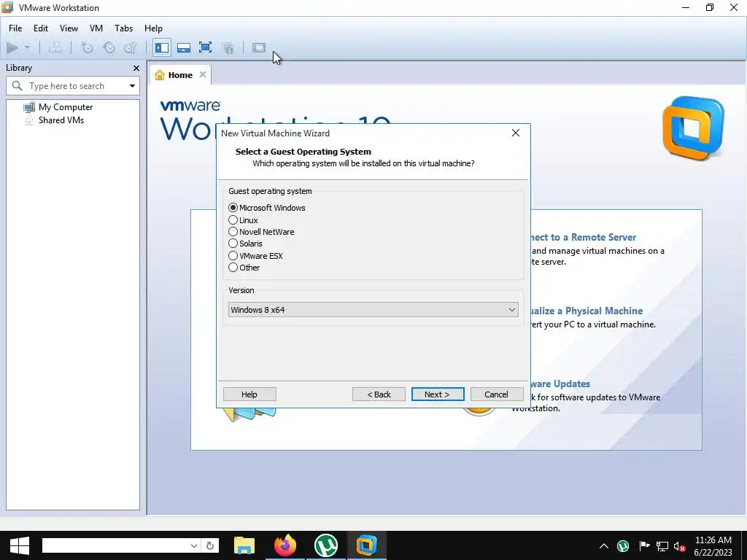Click the network tray icon
The height and width of the screenshot is (560, 747).
click(662, 546)
